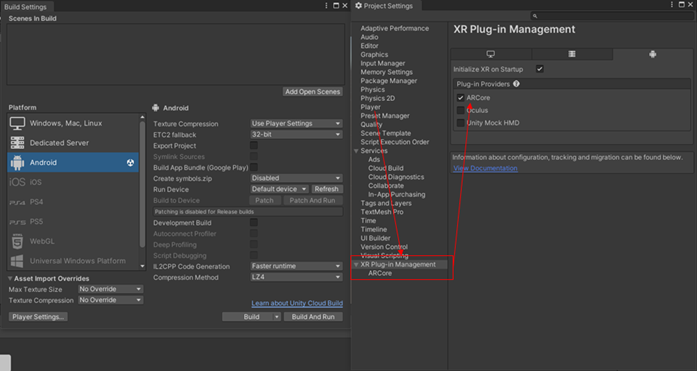697x371 pixels.
Task: Click the platform list scrollbar
Action: 142,184
